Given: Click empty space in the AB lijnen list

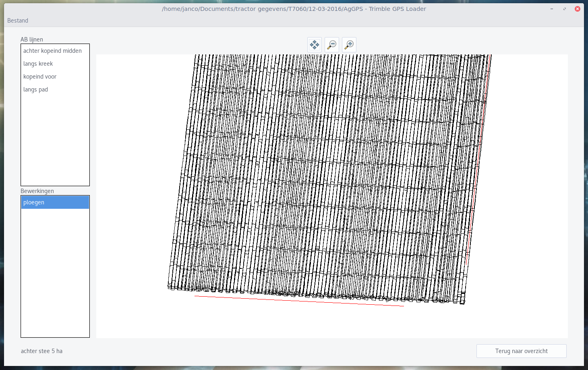Looking at the screenshot, I should click(55, 141).
